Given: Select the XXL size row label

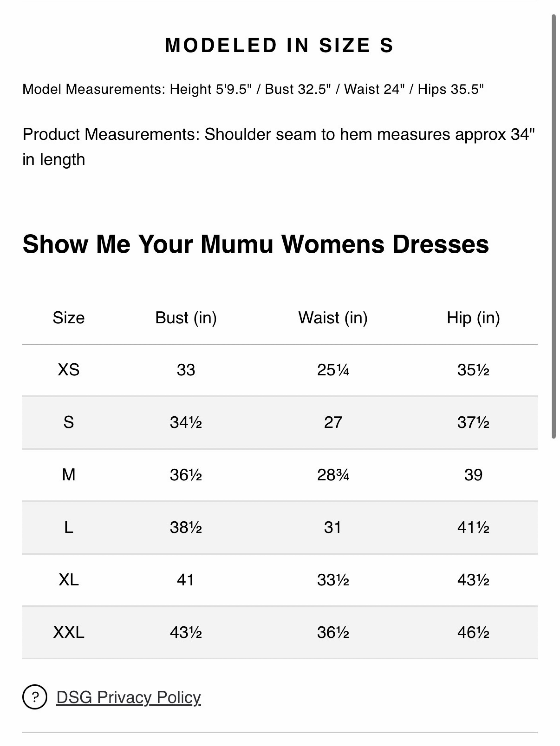Looking at the screenshot, I should pos(68,632).
